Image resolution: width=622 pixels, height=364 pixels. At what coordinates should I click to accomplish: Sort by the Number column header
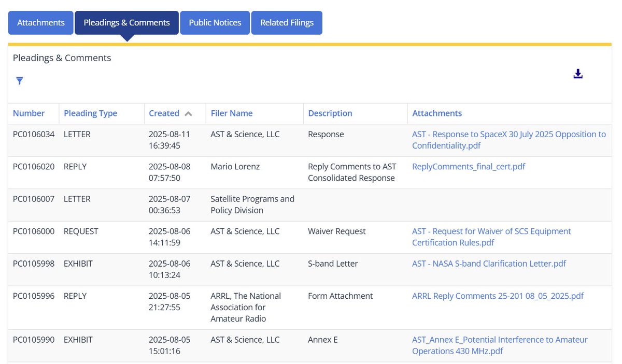29,113
